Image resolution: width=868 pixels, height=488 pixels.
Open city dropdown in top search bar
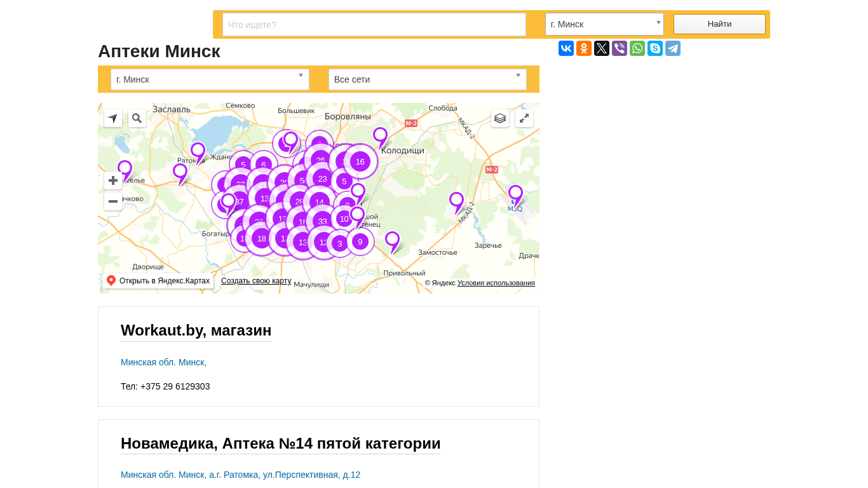(604, 24)
